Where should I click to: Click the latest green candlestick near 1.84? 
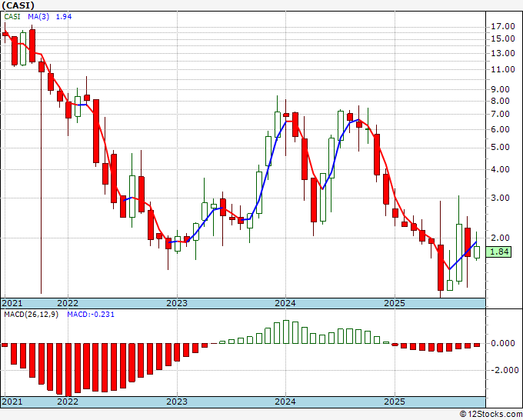coord(477,252)
